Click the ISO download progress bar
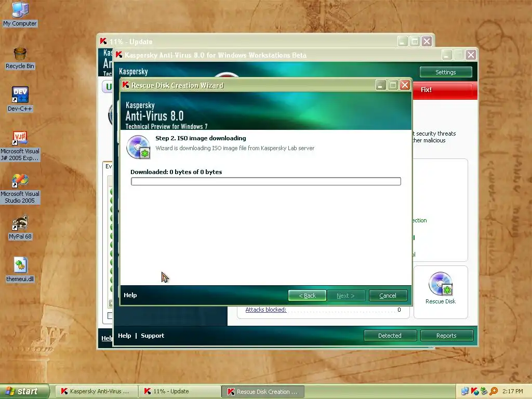The width and height of the screenshot is (532, 399). (x=265, y=181)
